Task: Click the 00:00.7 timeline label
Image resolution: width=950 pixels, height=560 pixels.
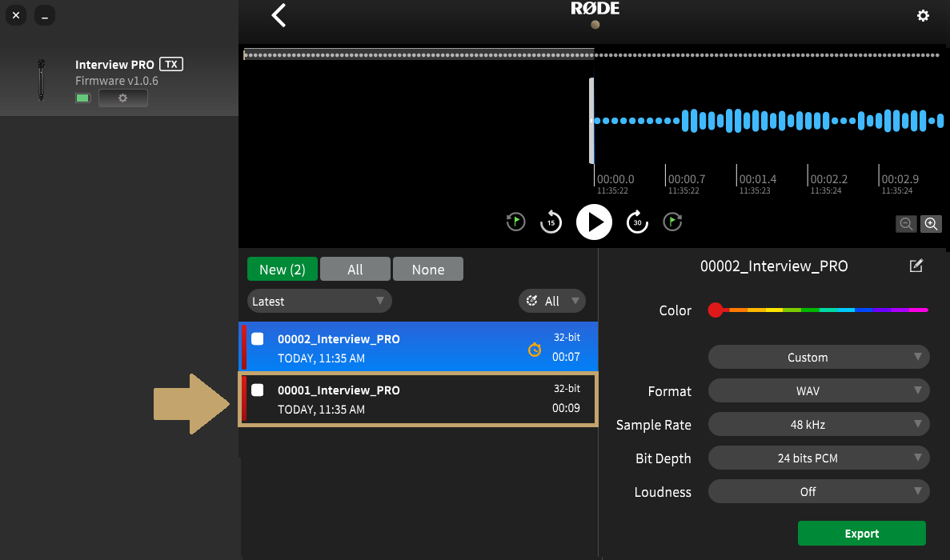Action: click(687, 179)
